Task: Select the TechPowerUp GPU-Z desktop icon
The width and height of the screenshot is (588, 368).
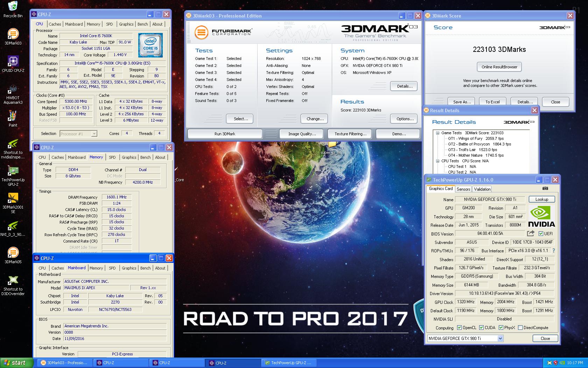Action: tap(13, 176)
